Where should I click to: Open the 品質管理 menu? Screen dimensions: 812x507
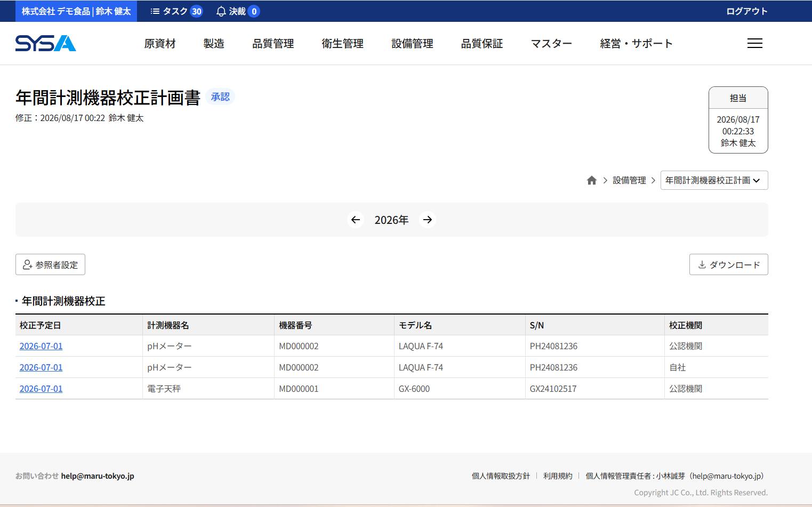coord(273,44)
